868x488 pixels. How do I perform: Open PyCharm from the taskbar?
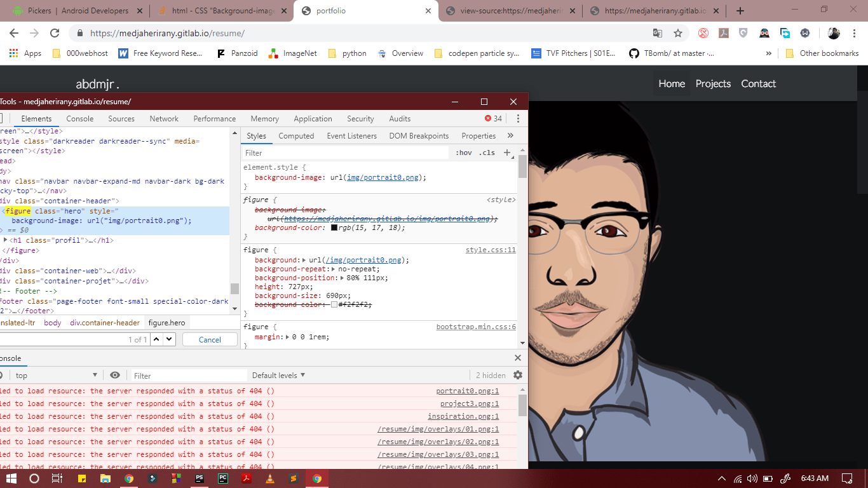[x=223, y=478]
